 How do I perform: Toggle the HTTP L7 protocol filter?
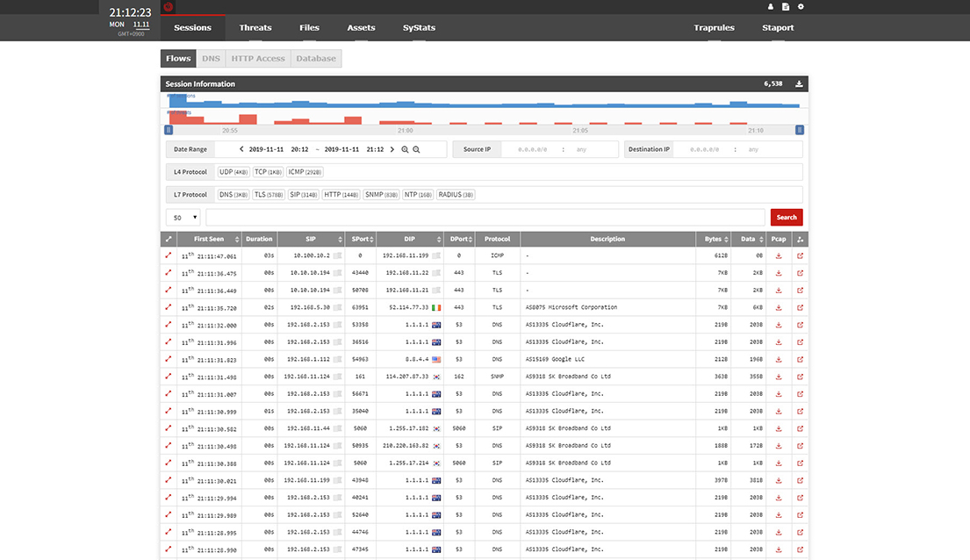(341, 194)
